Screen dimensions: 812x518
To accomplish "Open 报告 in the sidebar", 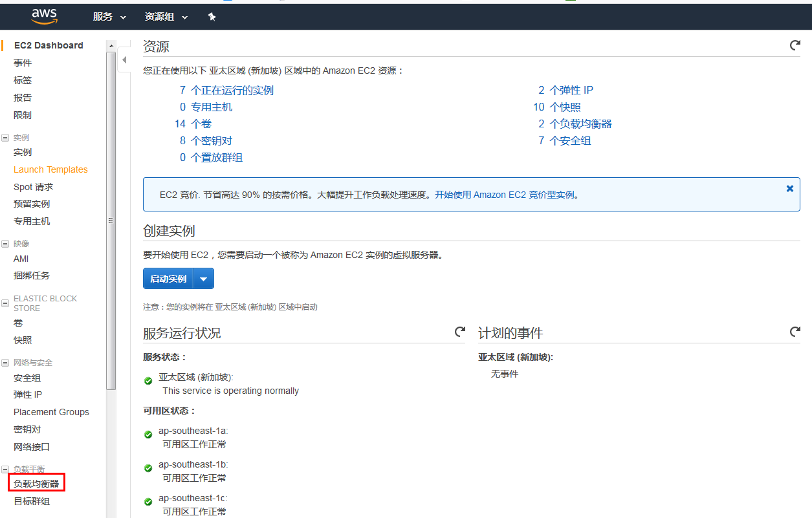I will pos(23,98).
